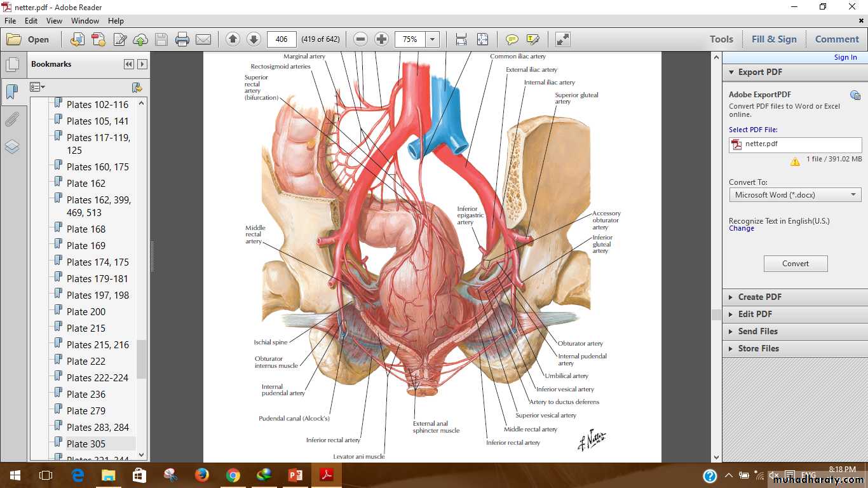868x488 pixels.
Task: Open the zoom percentage dropdown
Action: pyautogui.click(x=433, y=39)
